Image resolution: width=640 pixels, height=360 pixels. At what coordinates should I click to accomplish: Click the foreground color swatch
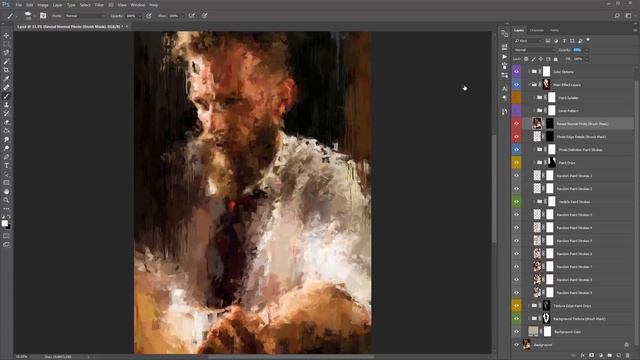4,223
